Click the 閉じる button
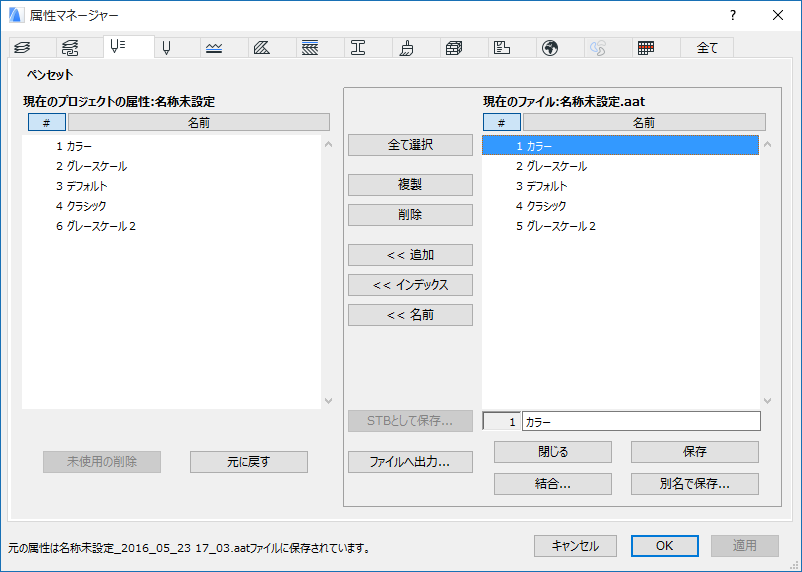802x572 pixels. point(552,452)
